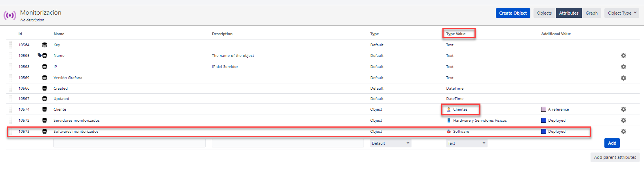
Task: Click database icon on Servidores monitorizados row
Action: 44,121
